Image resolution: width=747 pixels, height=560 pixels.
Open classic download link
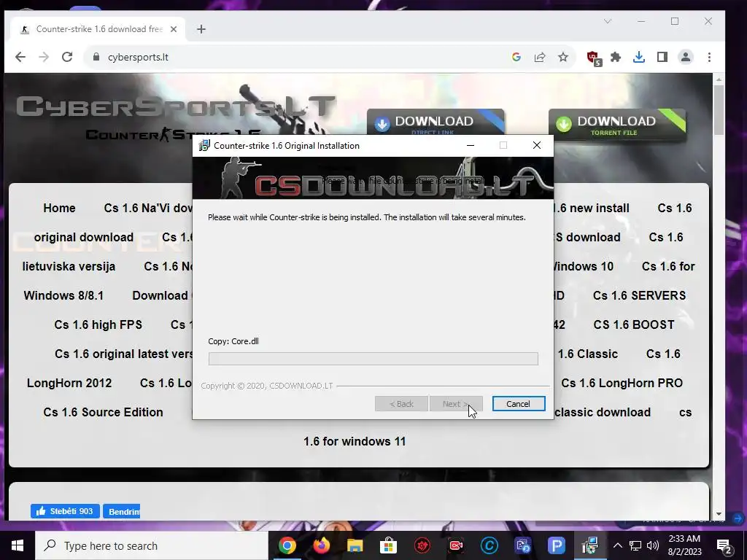602,413
